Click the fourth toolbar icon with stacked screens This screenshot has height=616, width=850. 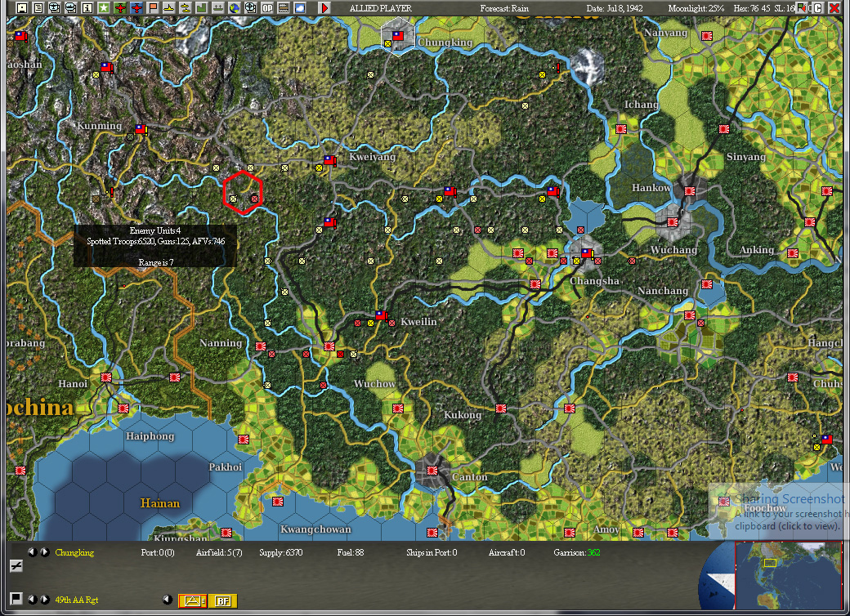[x=70, y=8]
